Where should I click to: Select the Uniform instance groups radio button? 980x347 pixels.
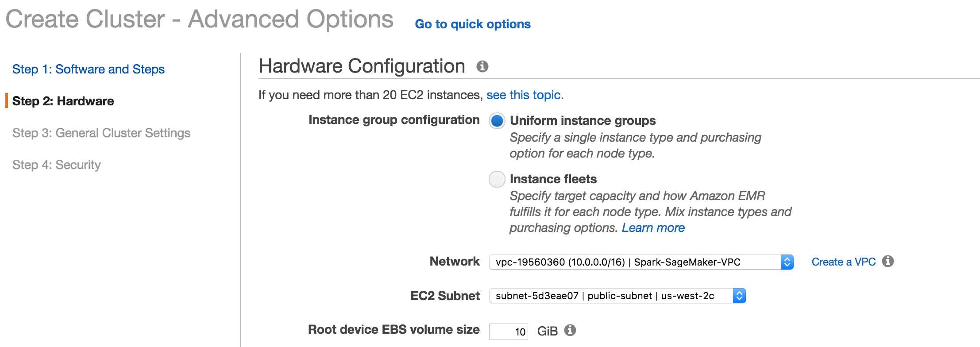(497, 120)
